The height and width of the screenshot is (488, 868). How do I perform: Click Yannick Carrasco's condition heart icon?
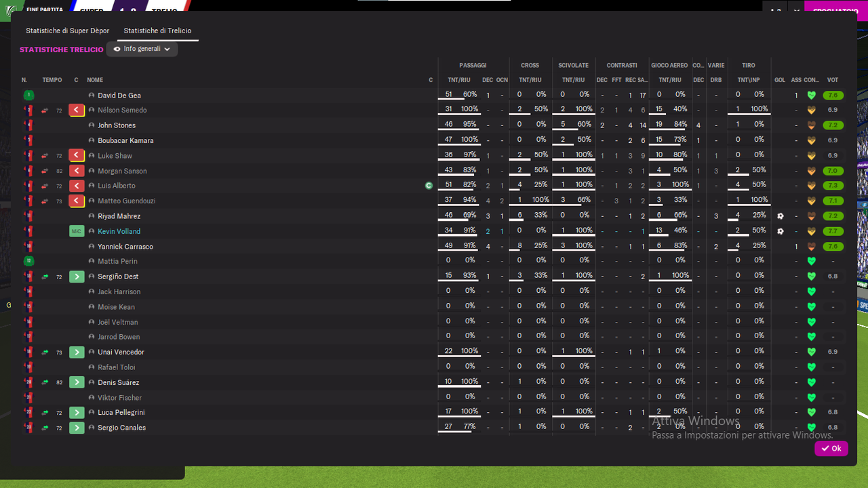(x=811, y=247)
